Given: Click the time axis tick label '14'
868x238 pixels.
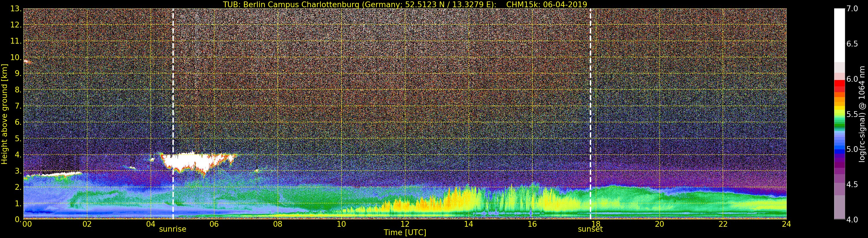Looking at the screenshot, I should coord(468,224).
